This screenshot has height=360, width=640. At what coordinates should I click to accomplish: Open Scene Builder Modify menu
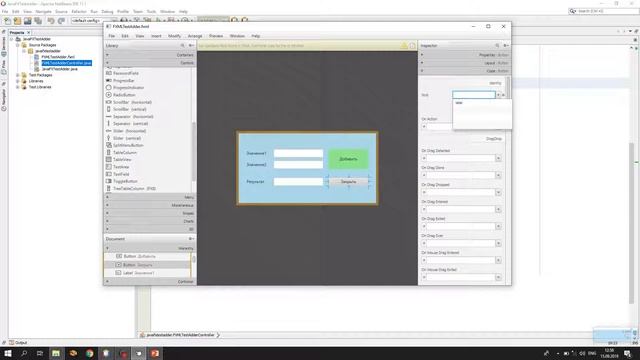[174, 36]
